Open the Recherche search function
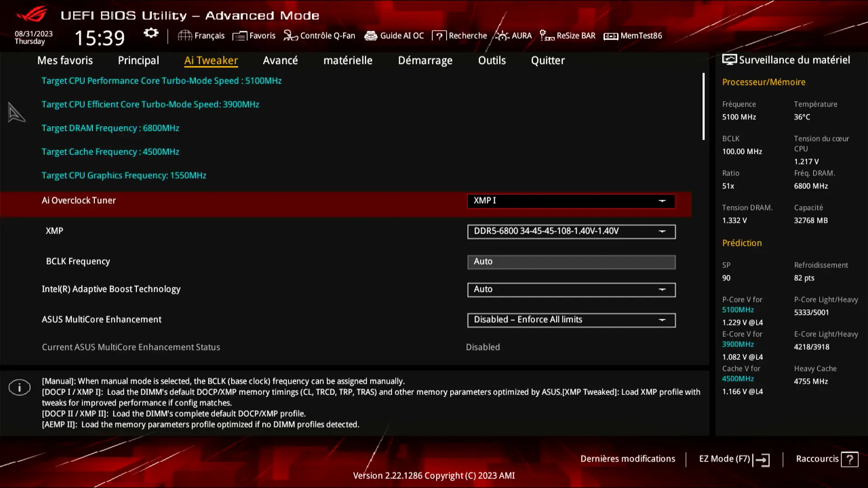This screenshot has height=488, width=868. pyautogui.click(x=459, y=36)
